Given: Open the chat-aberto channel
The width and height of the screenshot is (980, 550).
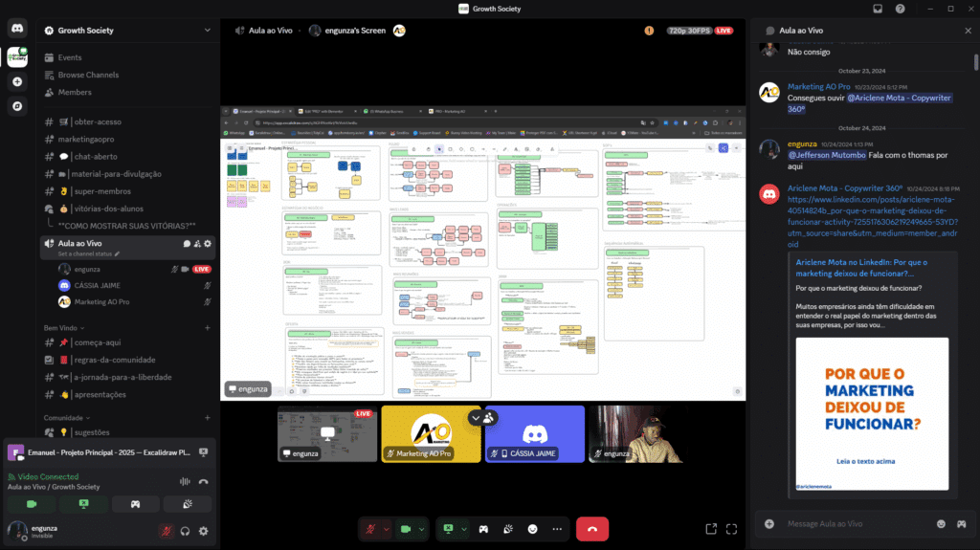Looking at the screenshot, I should pyautogui.click(x=127, y=157).
